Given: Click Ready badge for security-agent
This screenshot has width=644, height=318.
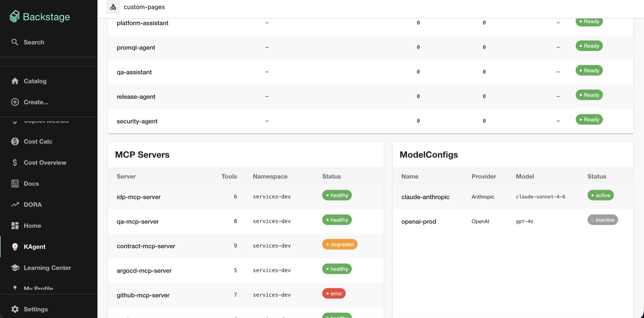Looking at the screenshot, I should coord(589,120).
